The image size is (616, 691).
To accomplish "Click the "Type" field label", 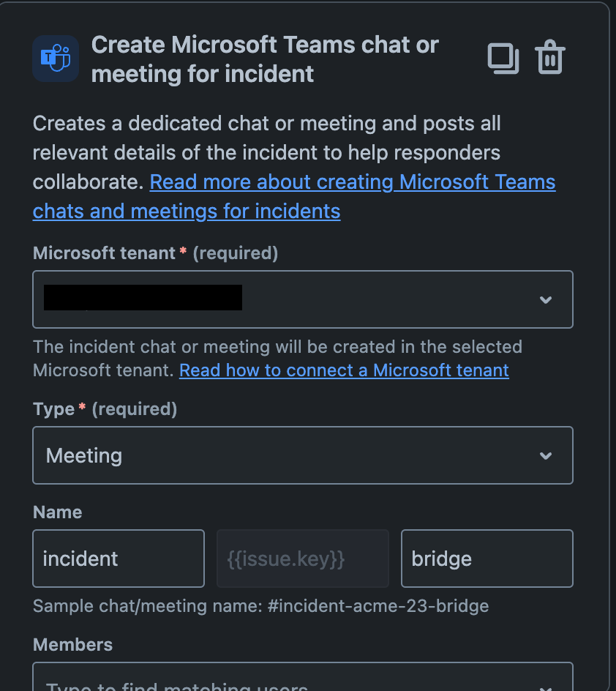I will [54, 408].
